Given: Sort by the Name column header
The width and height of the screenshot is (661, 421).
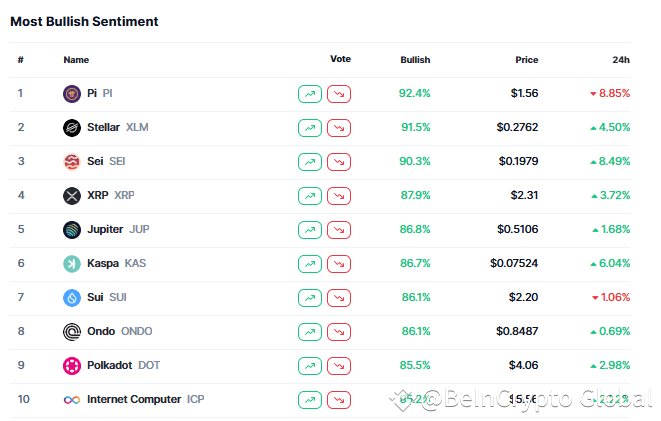Looking at the screenshot, I should (76, 60).
